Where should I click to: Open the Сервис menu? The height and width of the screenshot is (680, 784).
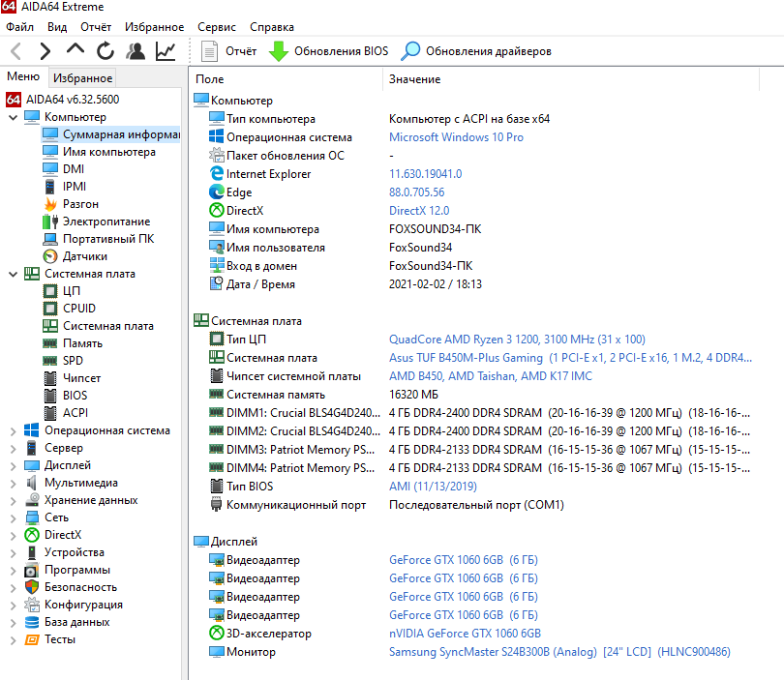[x=217, y=27]
